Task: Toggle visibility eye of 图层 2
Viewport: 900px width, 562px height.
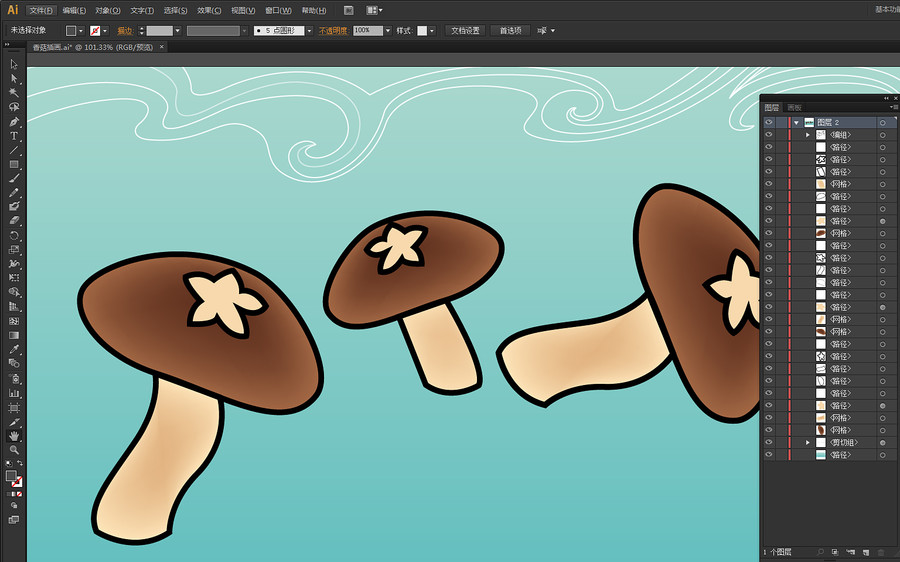Action: tap(769, 123)
